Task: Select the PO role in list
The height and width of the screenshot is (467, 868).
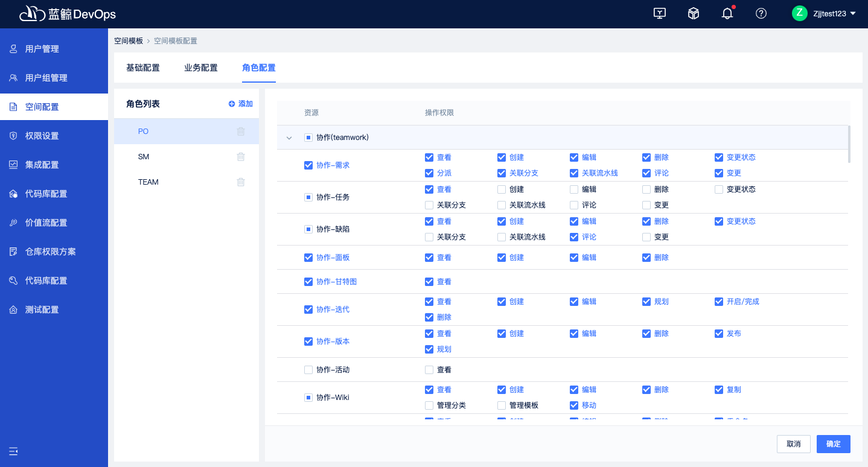Action: (187, 132)
